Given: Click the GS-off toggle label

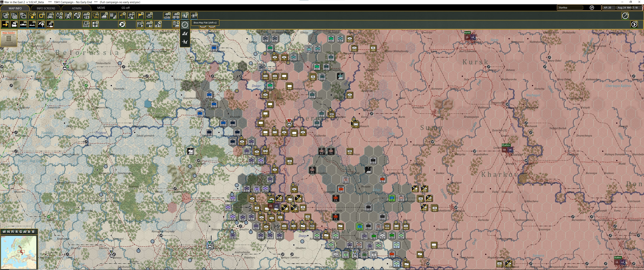Looking at the screenshot, I should 125,8.
